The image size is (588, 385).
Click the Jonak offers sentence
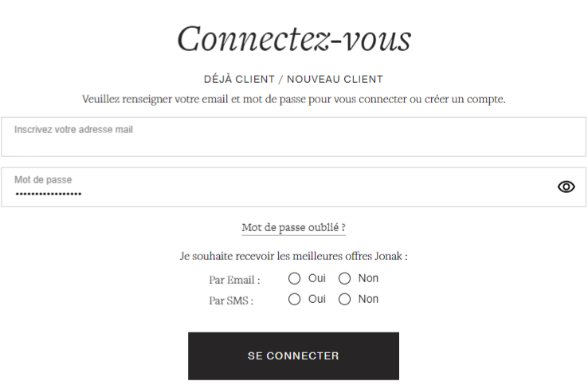(x=293, y=257)
